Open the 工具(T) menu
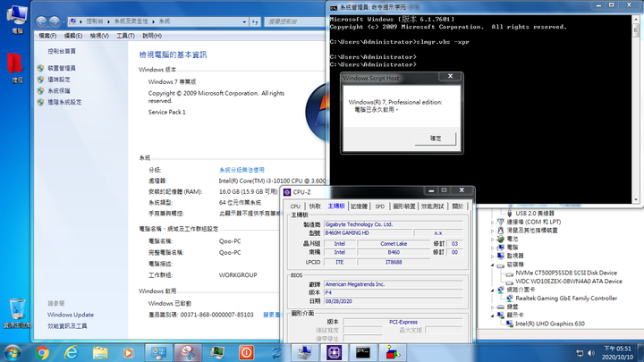This screenshot has height=362, width=644. pos(125,36)
